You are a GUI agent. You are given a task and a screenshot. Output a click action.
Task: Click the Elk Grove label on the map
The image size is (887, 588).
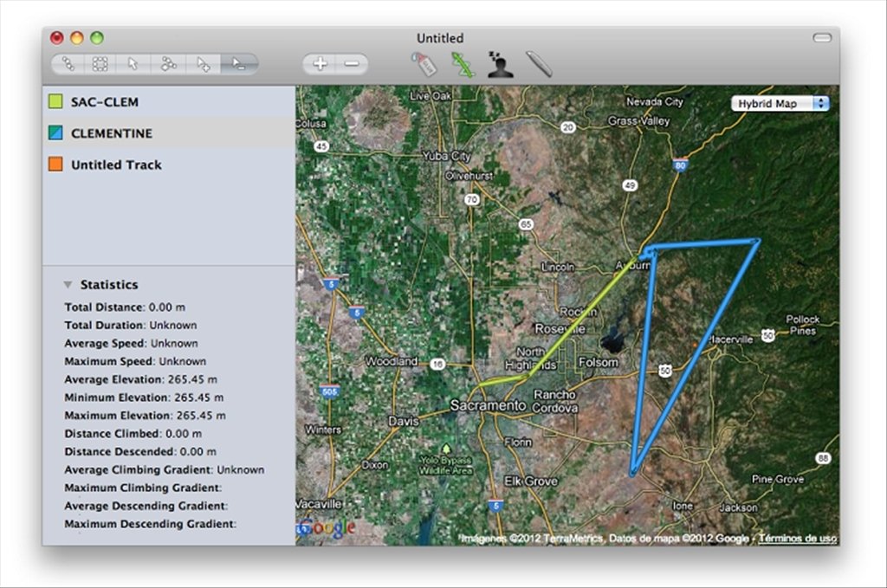tap(531, 481)
